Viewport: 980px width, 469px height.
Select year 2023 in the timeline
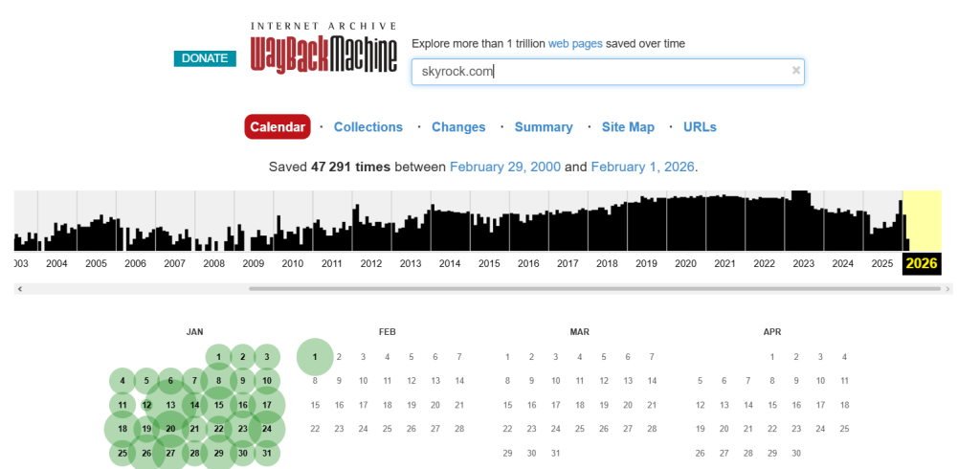[x=804, y=264]
